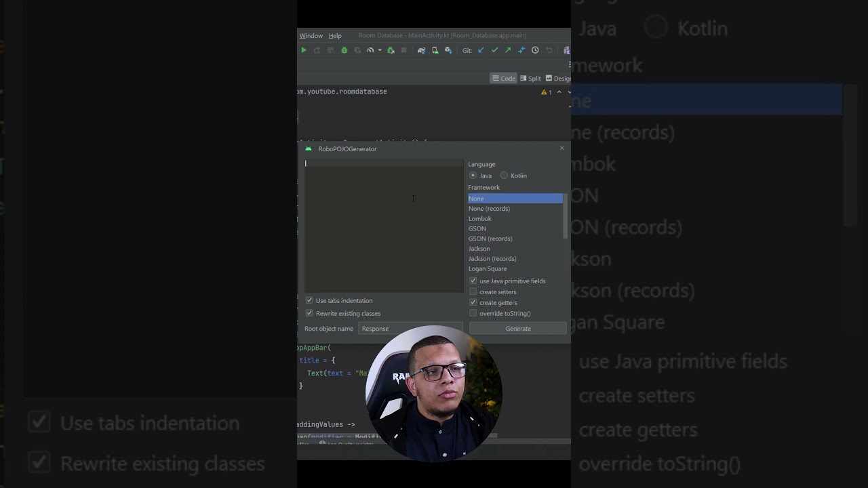Toggle create getters checkbox
The image size is (868, 488).
pos(473,302)
